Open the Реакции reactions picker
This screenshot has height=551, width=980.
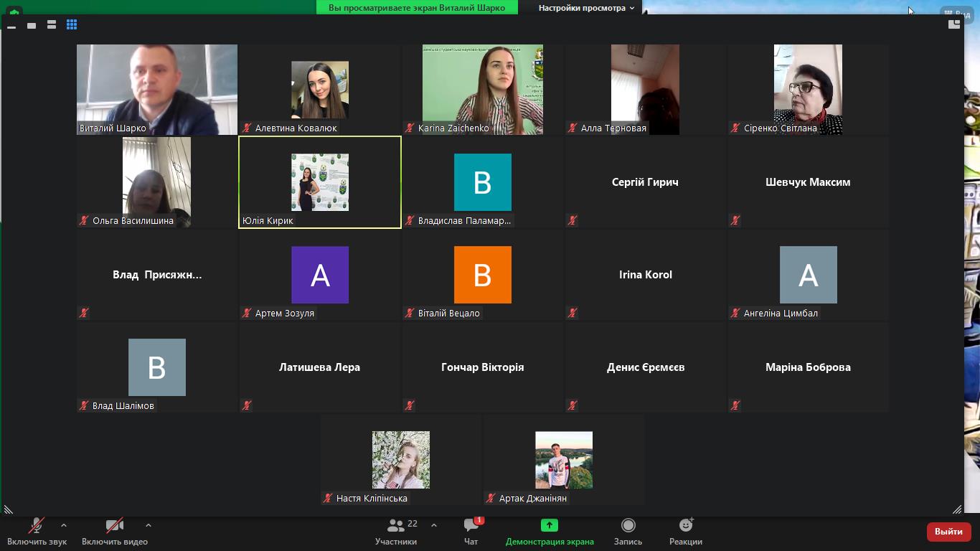coord(685,531)
